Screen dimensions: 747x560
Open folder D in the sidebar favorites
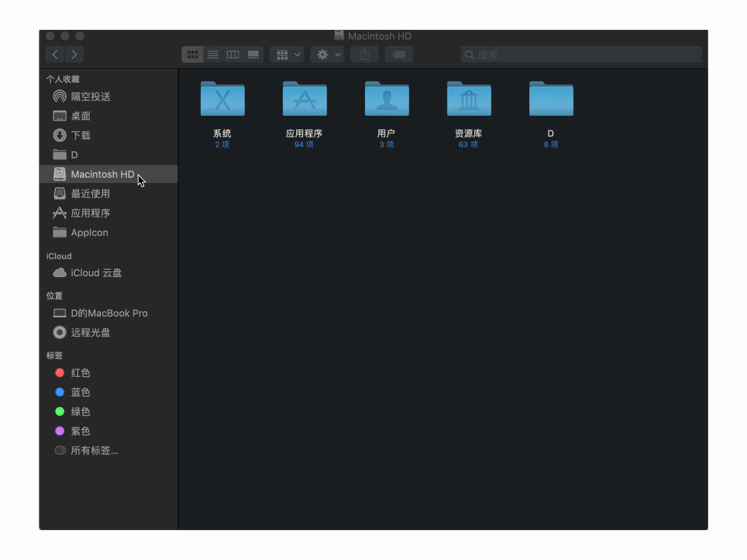click(109, 155)
